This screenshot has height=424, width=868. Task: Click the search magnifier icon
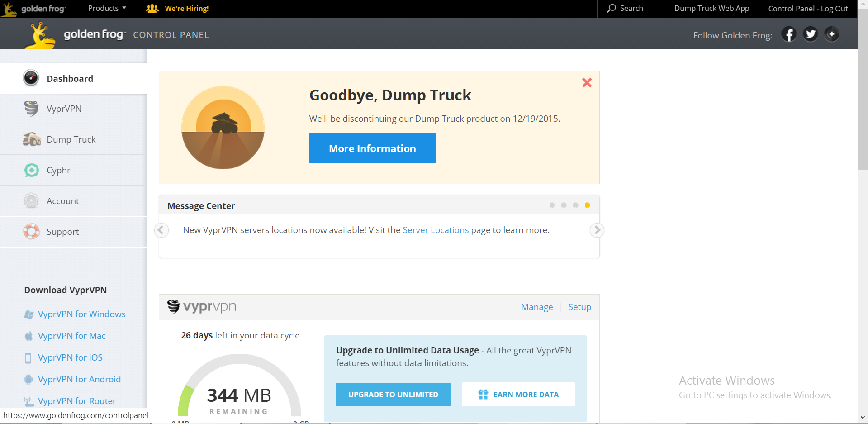point(612,8)
